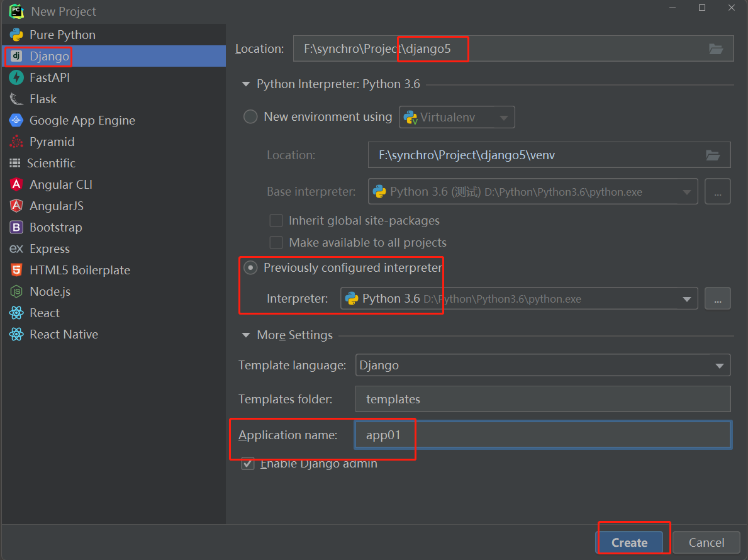
Task: Click the Scientific table icon
Action: click(15, 163)
